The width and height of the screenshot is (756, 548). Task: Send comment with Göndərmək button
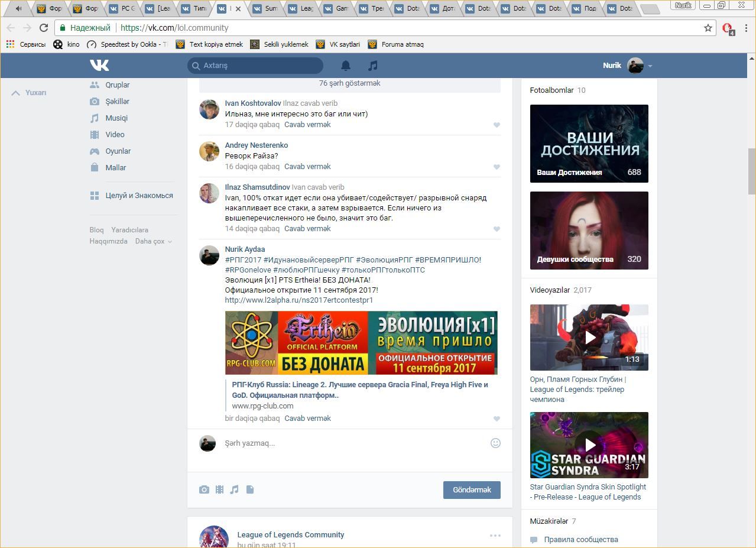[472, 490]
